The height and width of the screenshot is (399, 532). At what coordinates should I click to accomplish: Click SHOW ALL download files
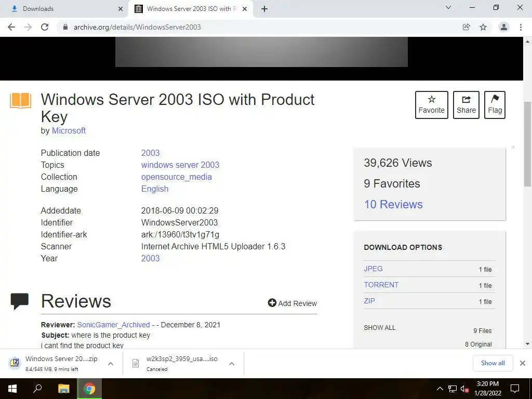380,328
